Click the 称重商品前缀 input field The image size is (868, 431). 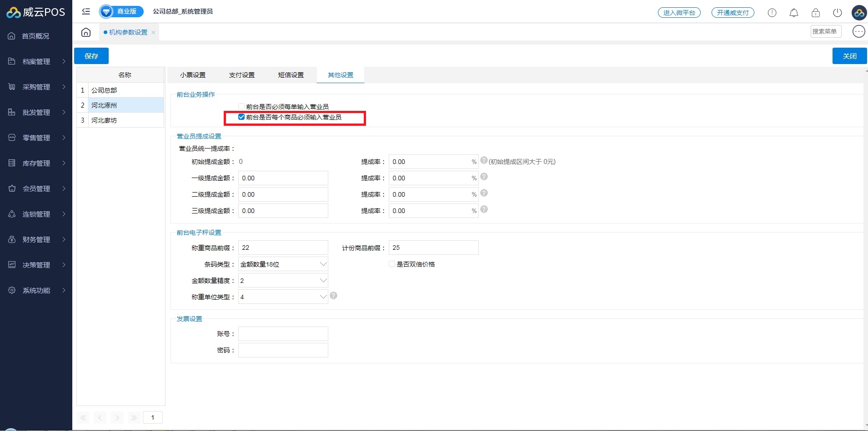pos(283,248)
